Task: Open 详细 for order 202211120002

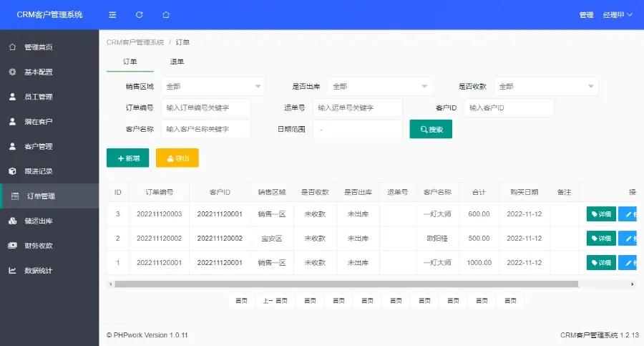Action: coord(601,239)
